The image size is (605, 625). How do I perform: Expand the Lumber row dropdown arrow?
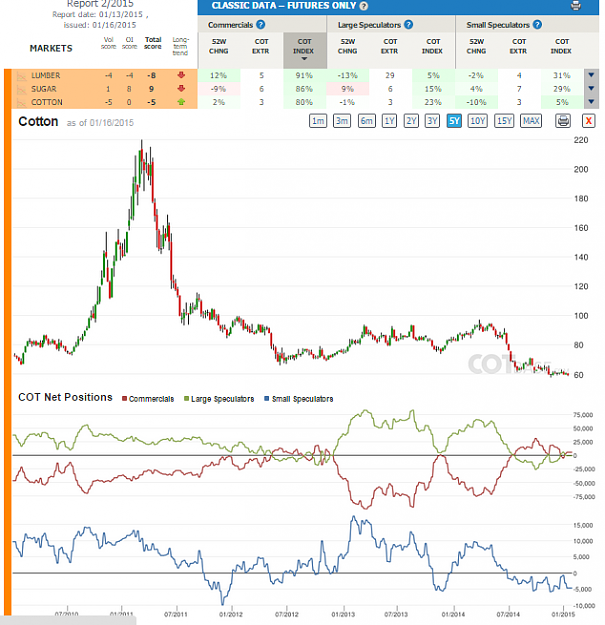click(591, 75)
